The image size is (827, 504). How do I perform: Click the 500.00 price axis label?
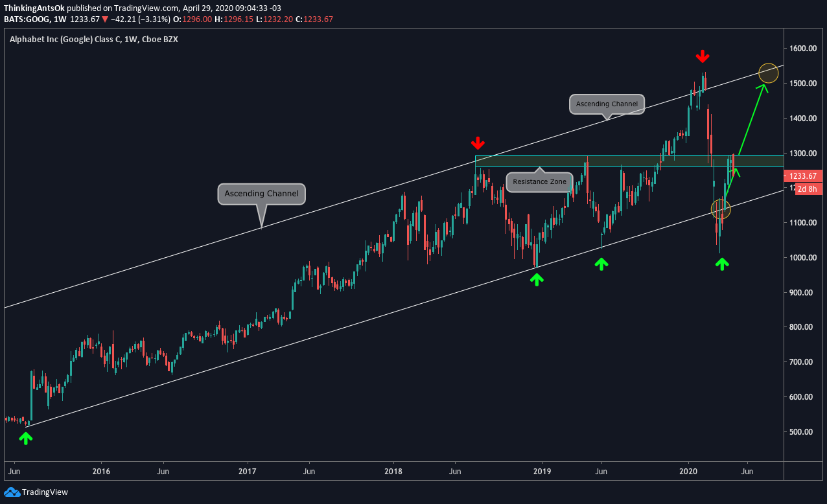tap(802, 432)
